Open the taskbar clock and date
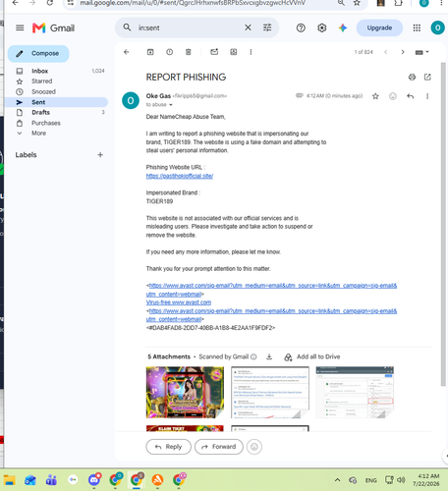The image size is (448, 491). 427,480
